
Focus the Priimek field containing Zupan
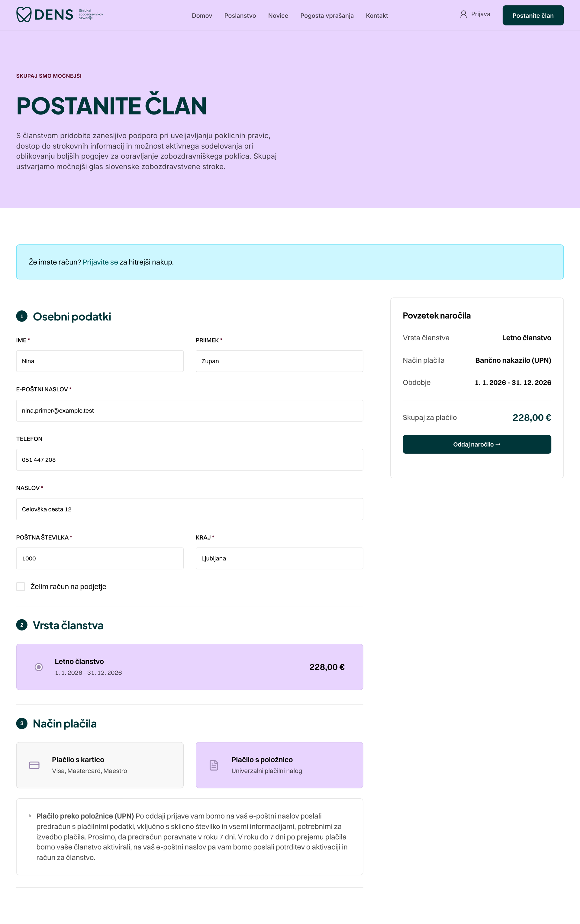click(x=279, y=361)
